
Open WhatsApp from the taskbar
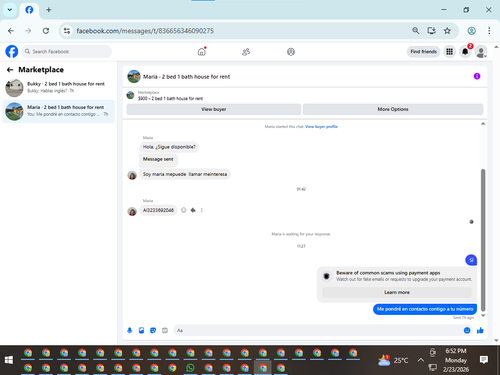click(x=190, y=368)
